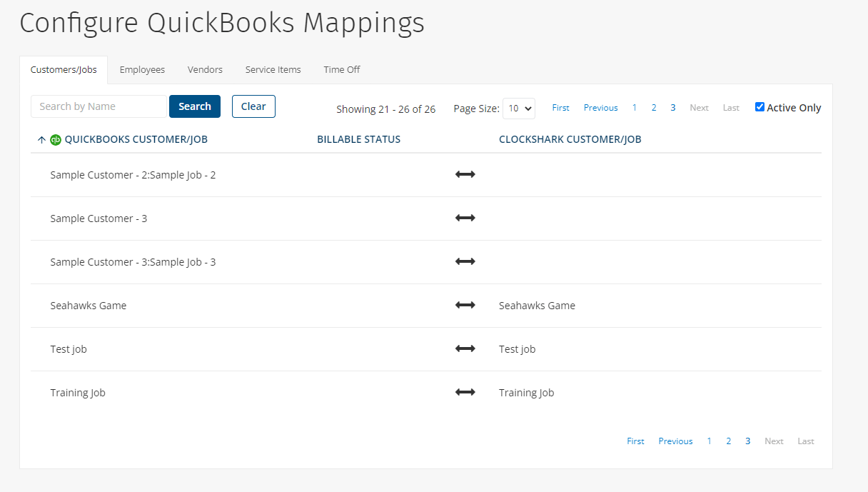Click the ClockShark Customer/Job column header

pos(570,140)
